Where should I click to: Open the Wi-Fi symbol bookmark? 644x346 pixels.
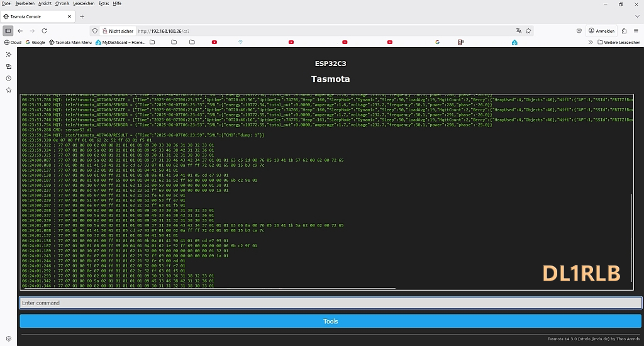[241, 42]
